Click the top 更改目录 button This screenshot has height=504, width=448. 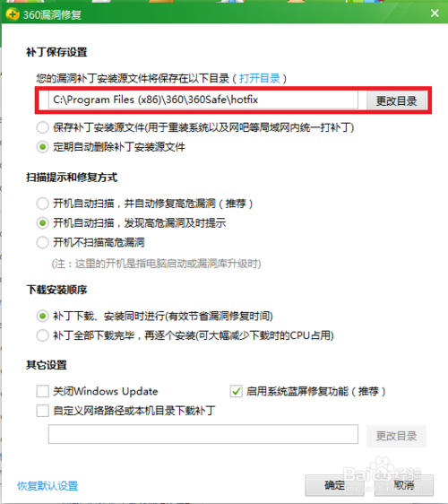(x=396, y=101)
